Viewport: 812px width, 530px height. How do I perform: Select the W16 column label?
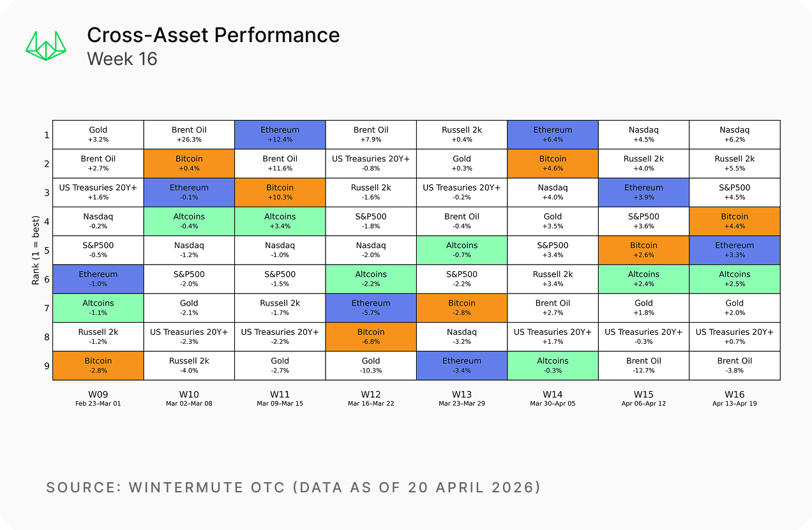(734, 395)
